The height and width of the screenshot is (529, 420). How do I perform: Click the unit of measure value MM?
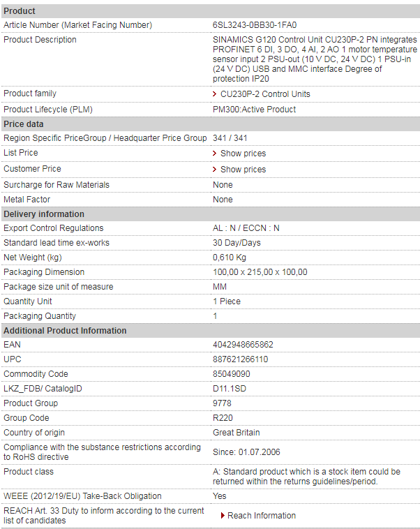(220, 287)
